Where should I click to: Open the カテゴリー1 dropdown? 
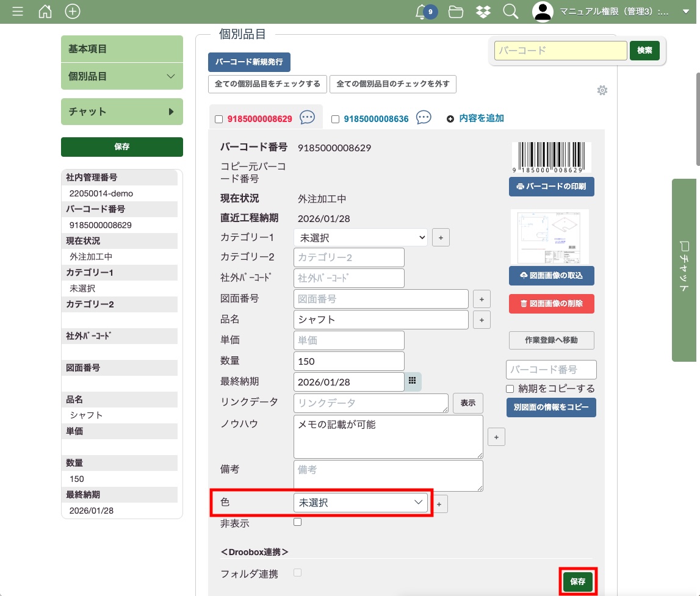click(360, 237)
